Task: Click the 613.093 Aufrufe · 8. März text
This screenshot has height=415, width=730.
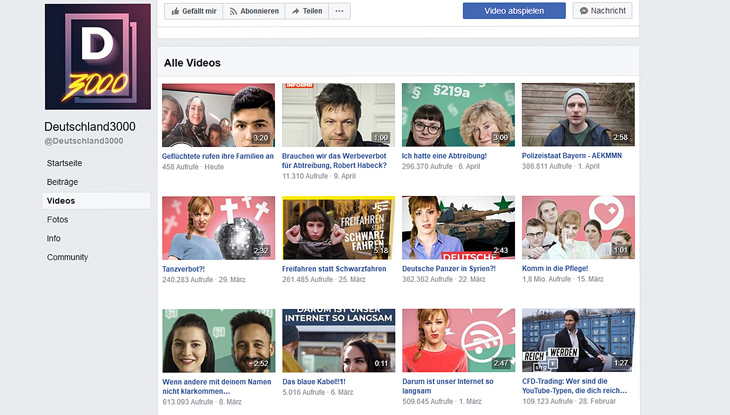Action: click(202, 401)
